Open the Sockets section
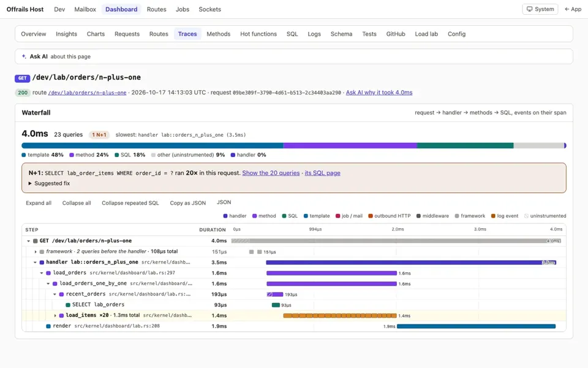The height and width of the screenshot is (368, 588). (209, 9)
